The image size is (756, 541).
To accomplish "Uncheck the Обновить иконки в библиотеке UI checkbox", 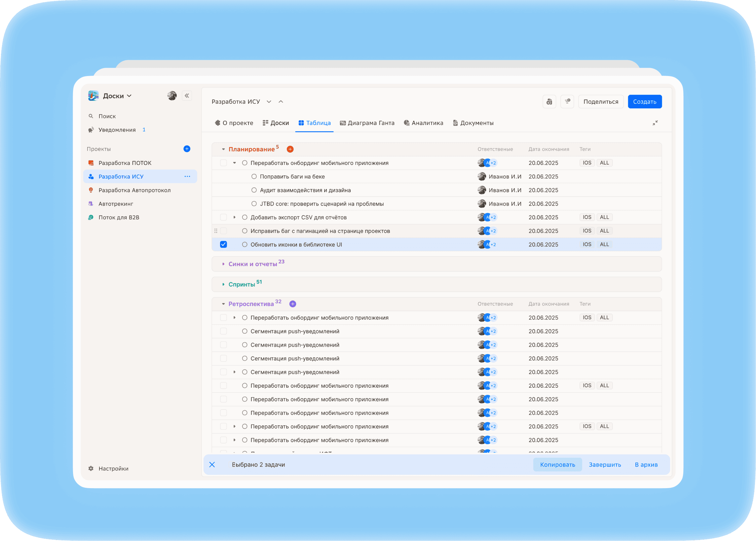I will pos(223,245).
